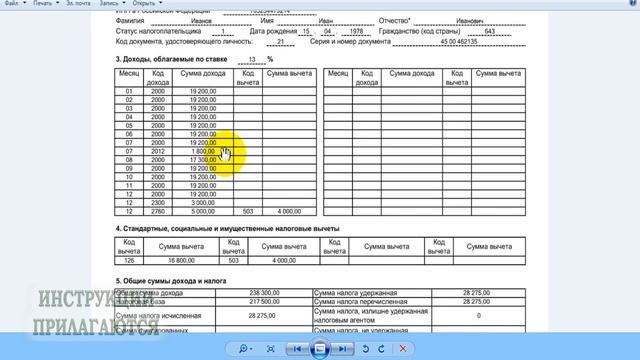Click the tax rate value "13"
The height and width of the screenshot is (360, 640).
pyautogui.click(x=252, y=60)
